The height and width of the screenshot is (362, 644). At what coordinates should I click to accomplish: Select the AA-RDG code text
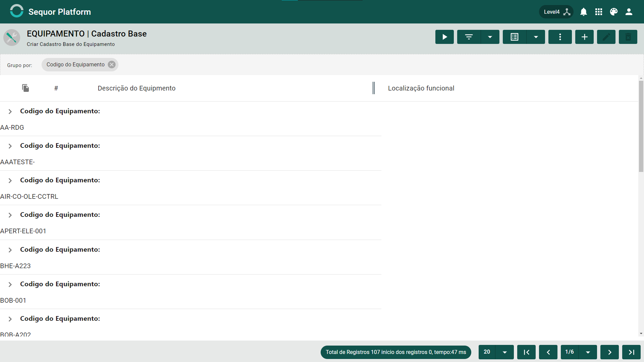click(12, 128)
